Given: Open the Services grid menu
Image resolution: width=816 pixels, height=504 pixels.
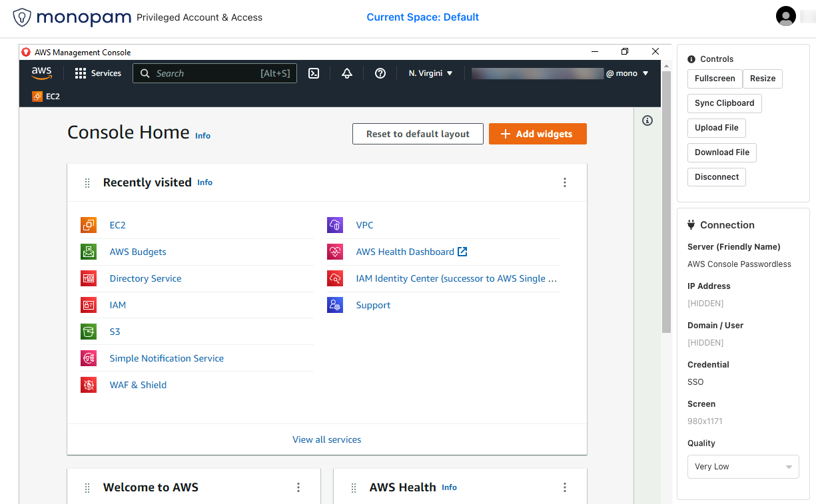Looking at the screenshot, I should pos(98,73).
